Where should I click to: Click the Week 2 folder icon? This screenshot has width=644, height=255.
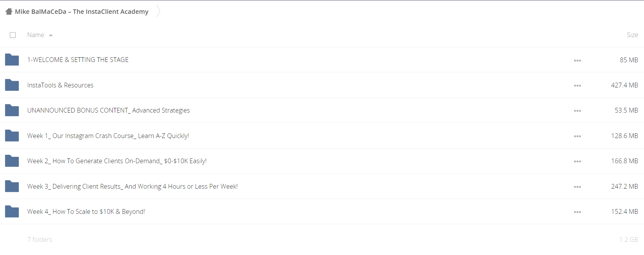point(12,161)
